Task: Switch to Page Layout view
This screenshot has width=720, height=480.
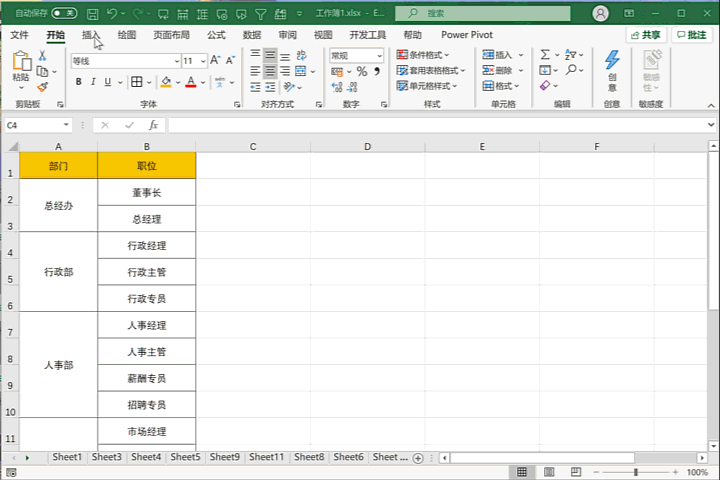Action: coord(549,472)
